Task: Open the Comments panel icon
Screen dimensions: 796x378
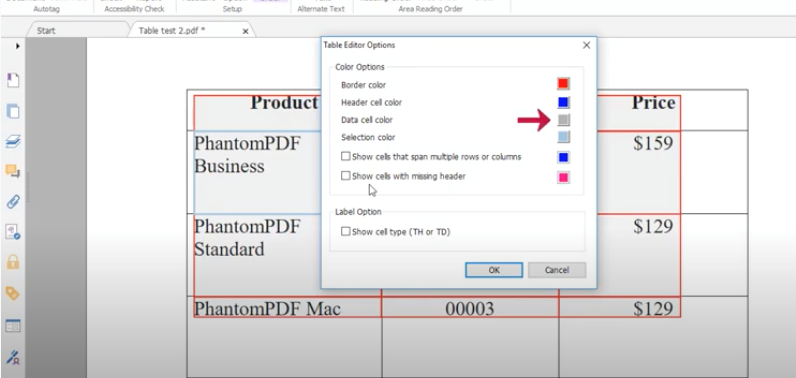Action: coord(13,171)
